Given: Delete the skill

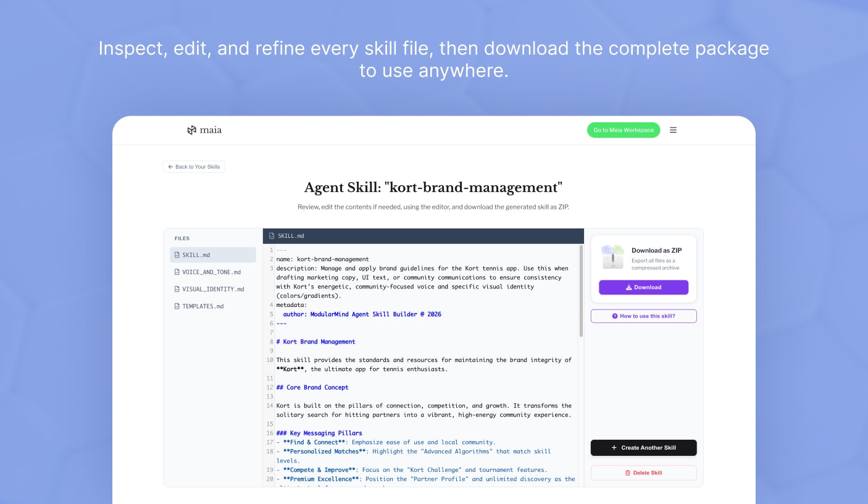Looking at the screenshot, I should point(643,473).
